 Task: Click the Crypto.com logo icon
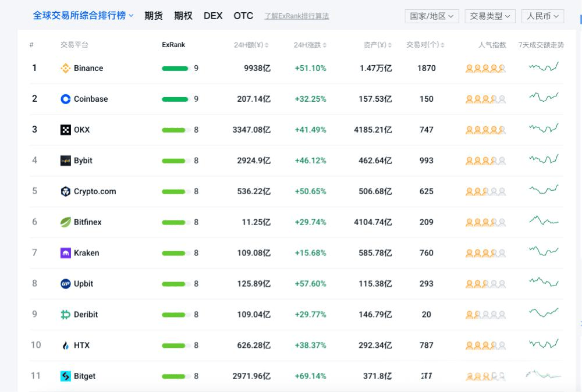point(66,191)
